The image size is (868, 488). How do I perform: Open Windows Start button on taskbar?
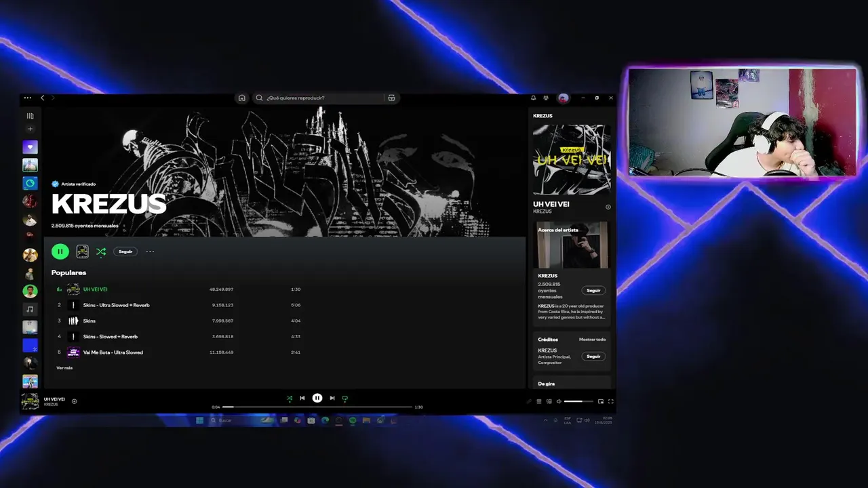[199, 420]
